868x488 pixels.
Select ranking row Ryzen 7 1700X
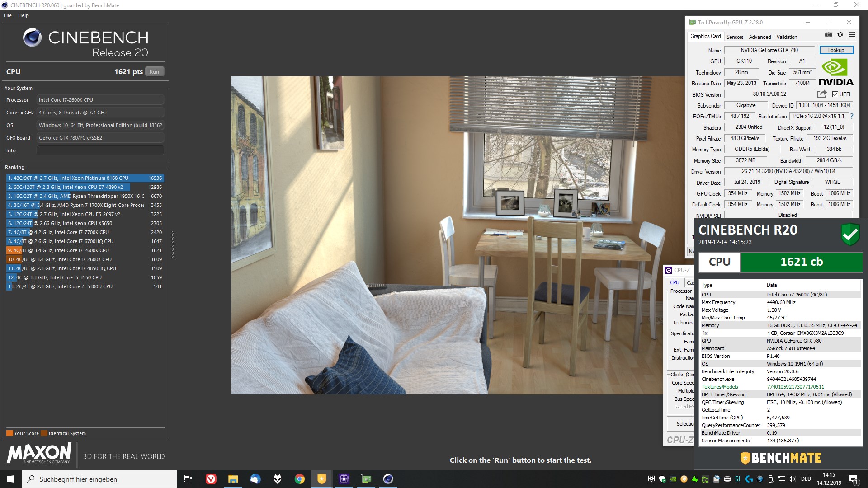[85, 205]
